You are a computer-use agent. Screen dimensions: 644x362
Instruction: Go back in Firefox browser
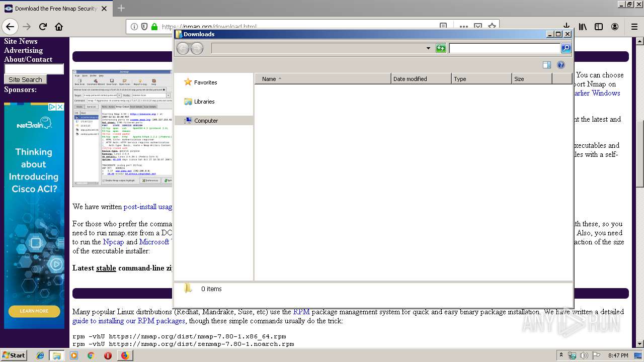10,27
